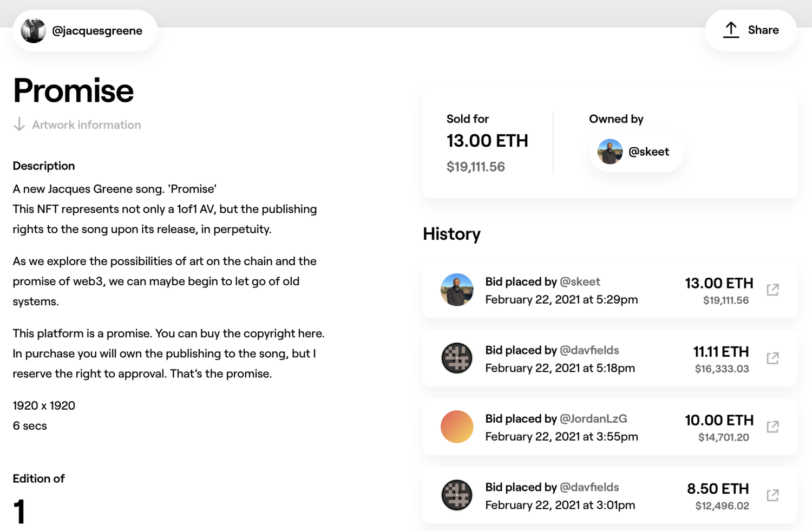Image resolution: width=812 pixels, height=531 pixels.
Task: Visit the @JordanLzG bidder profile
Action: point(593,418)
